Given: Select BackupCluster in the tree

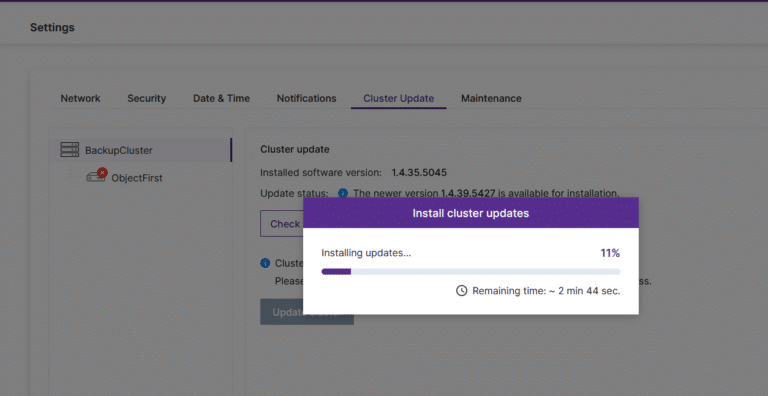Looking at the screenshot, I should click(x=141, y=150).
